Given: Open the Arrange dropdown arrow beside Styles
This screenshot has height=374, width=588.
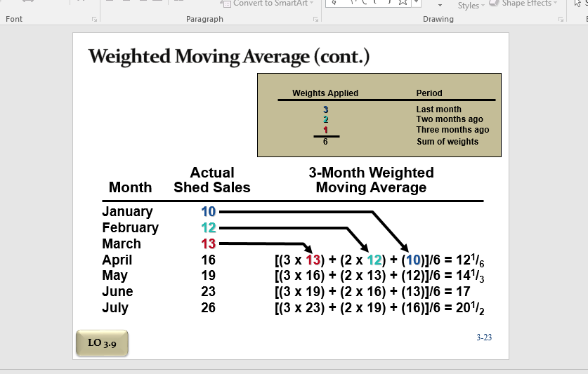Looking at the screenshot, I should [x=440, y=5].
